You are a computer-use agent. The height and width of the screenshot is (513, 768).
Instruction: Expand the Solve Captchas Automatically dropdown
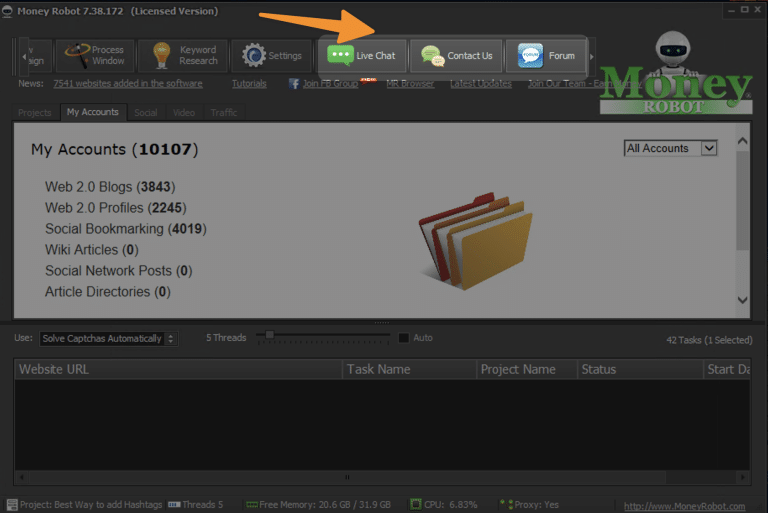coord(108,339)
